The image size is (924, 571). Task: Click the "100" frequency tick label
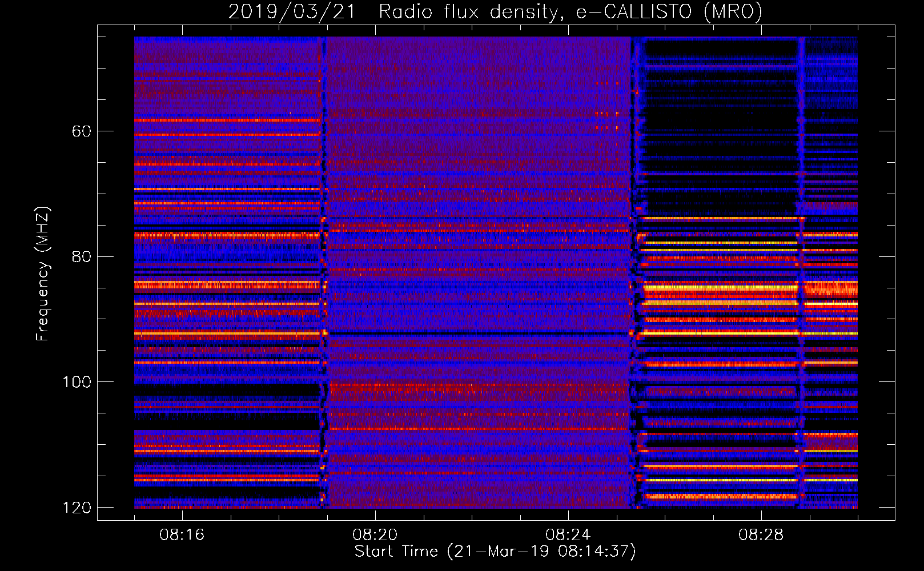coord(77,382)
